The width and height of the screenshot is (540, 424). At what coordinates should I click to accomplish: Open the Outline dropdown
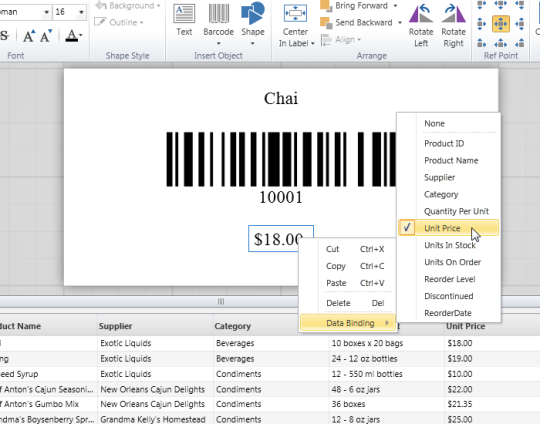click(119, 23)
